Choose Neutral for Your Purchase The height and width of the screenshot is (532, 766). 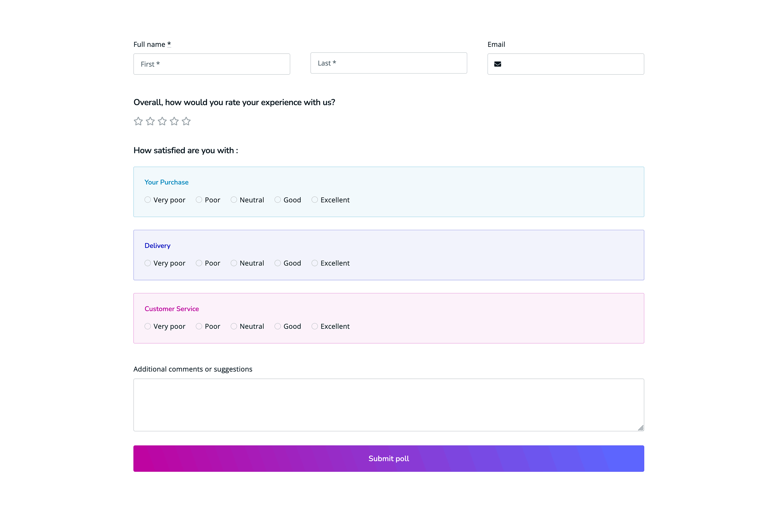click(234, 200)
